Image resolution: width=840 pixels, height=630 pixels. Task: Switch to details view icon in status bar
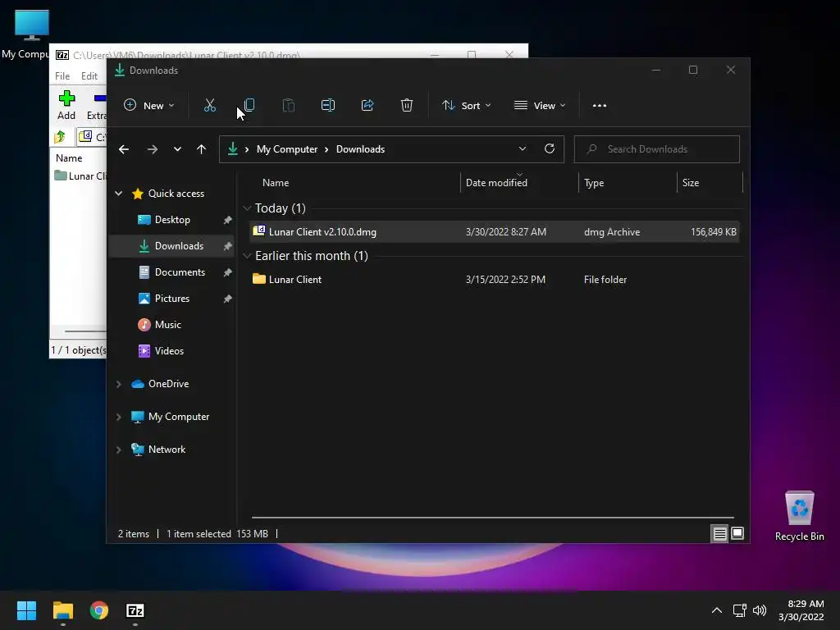coord(719,533)
